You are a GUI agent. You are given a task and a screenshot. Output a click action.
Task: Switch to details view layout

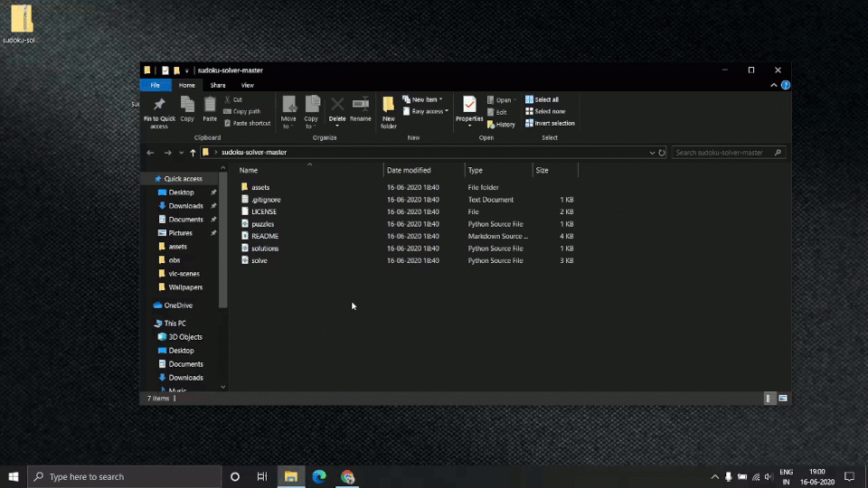point(769,398)
